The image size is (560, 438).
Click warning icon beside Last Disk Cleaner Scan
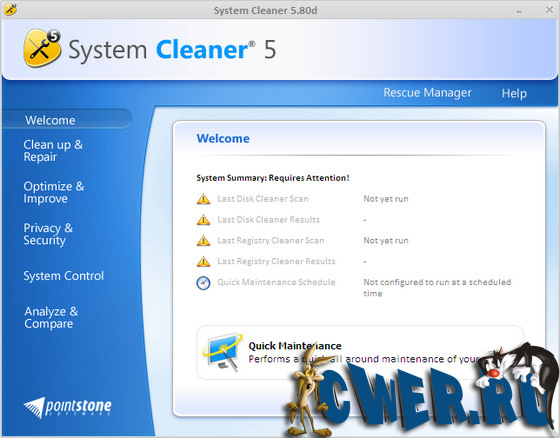203,199
